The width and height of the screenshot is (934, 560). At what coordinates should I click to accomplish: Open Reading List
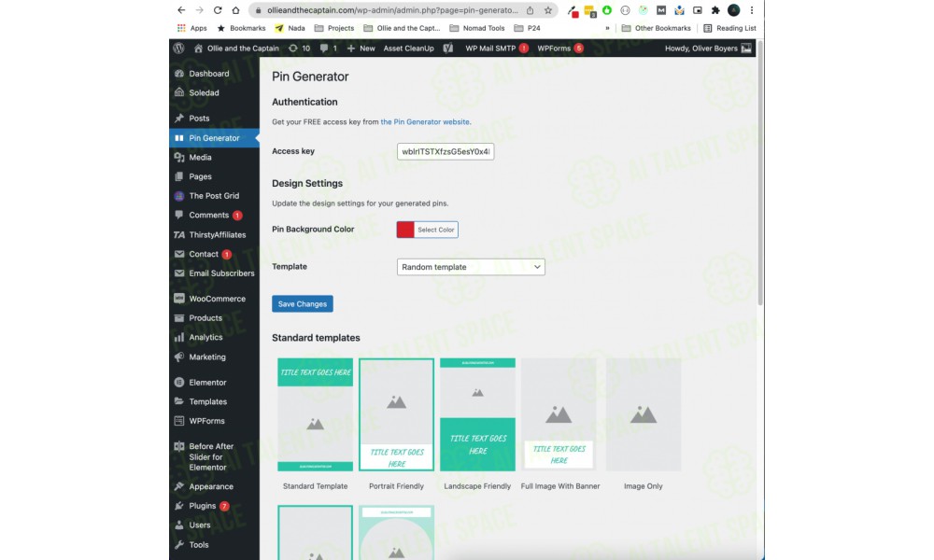click(x=729, y=28)
